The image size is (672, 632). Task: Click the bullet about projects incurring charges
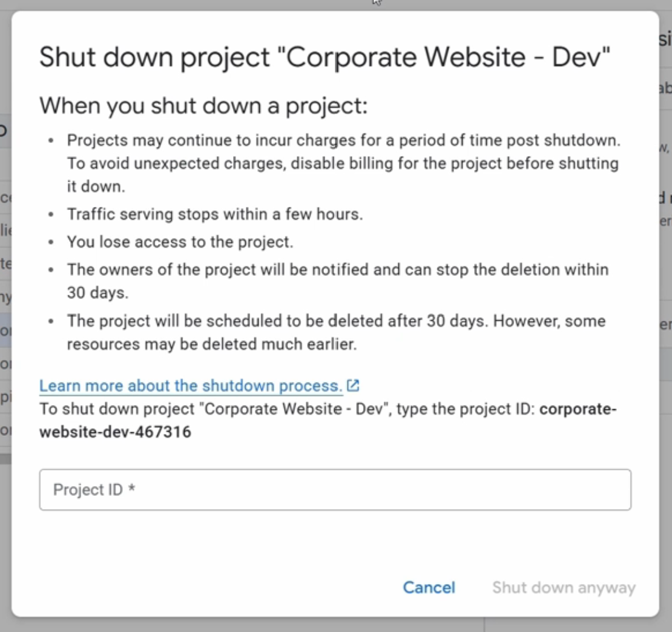click(x=344, y=163)
